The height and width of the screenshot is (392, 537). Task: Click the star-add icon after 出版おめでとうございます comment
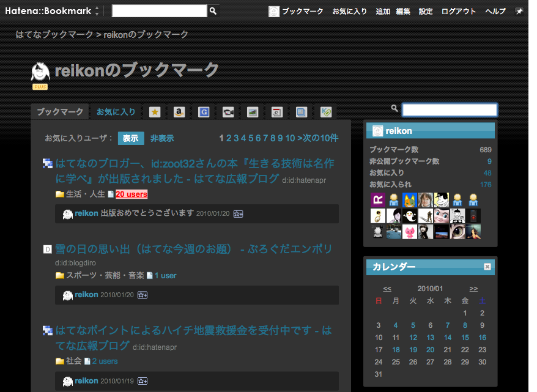238,214
